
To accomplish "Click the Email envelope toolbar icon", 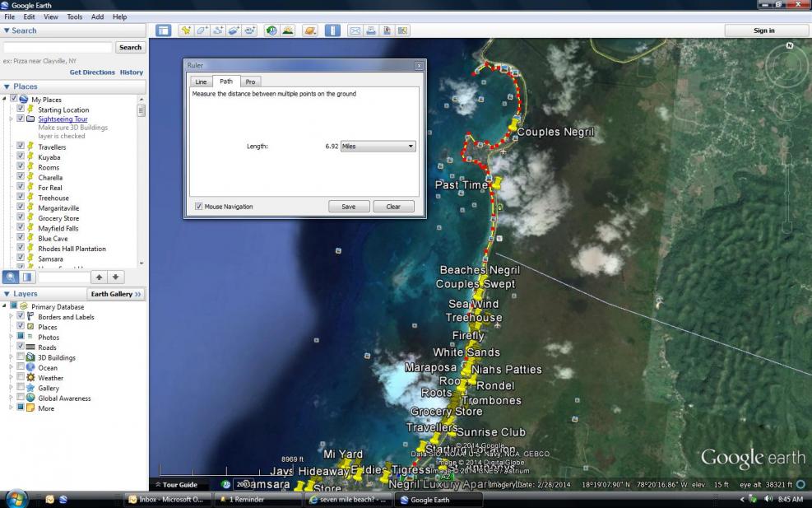I will (x=355, y=30).
